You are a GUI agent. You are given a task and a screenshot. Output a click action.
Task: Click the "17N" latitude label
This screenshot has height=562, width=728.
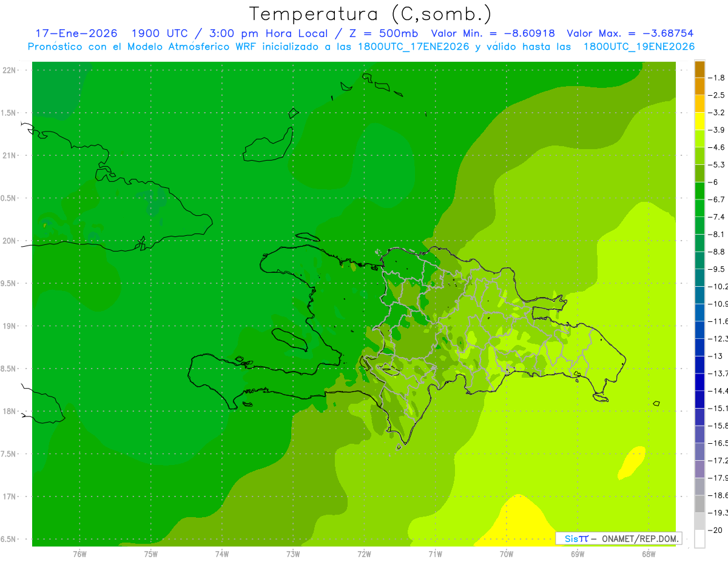click(x=10, y=497)
